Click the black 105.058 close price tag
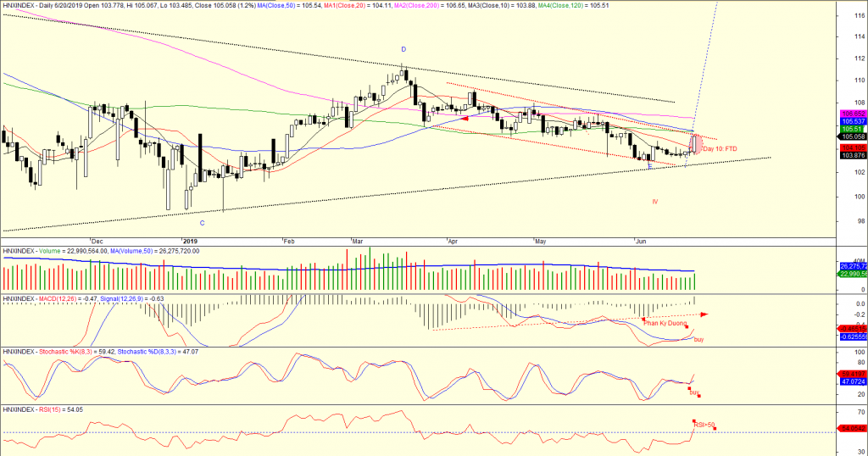This screenshot has height=456, width=868. pyautogui.click(x=851, y=136)
